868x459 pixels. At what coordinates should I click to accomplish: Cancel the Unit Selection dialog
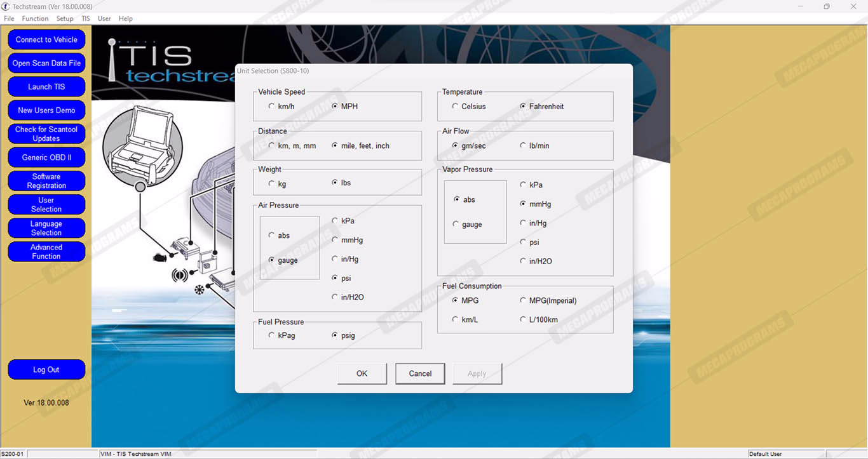tap(420, 374)
